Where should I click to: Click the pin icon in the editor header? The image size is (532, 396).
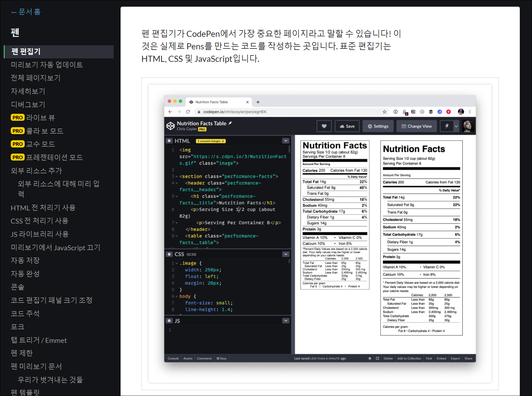[447, 126]
